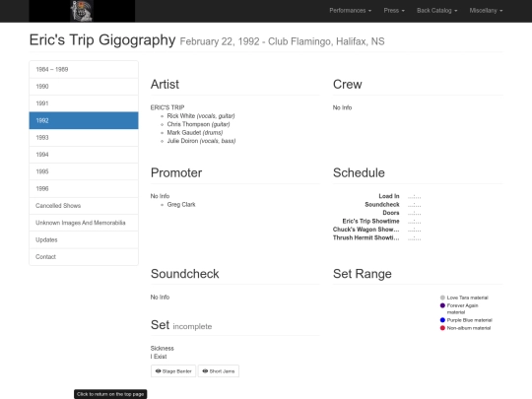Open the Back Catalog dropdown

point(436,11)
